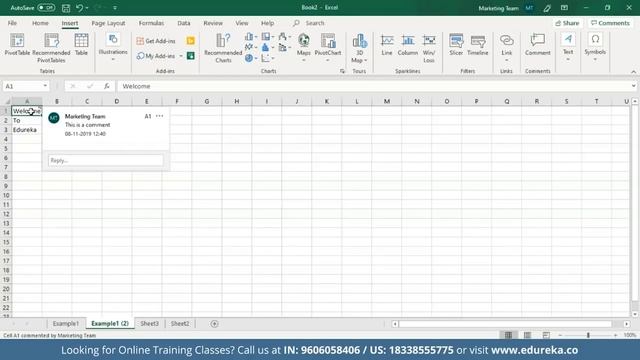Launch the 3D Map tool

coord(360,48)
